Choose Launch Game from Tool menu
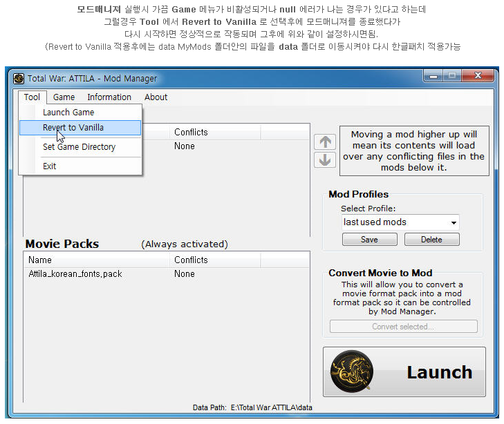This screenshot has width=504, height=424. [x=80, y=113]
